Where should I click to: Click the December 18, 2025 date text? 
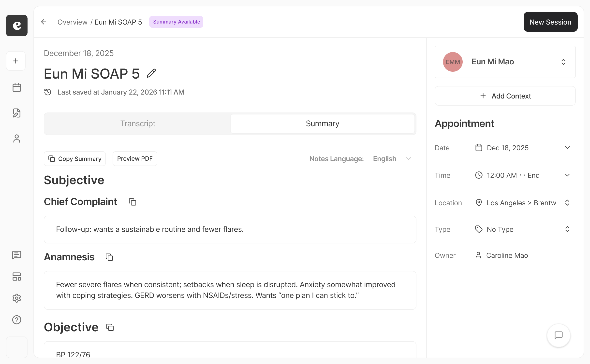pos(79,53)
